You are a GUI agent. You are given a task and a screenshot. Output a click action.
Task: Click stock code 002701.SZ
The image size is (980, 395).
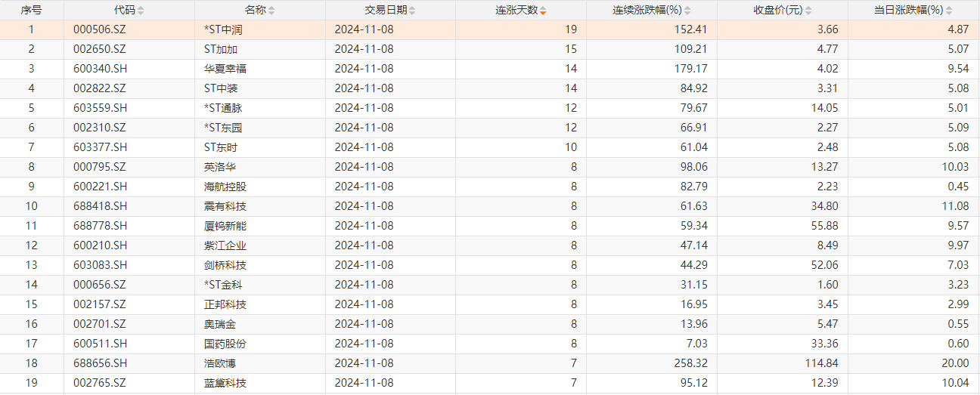98,324
